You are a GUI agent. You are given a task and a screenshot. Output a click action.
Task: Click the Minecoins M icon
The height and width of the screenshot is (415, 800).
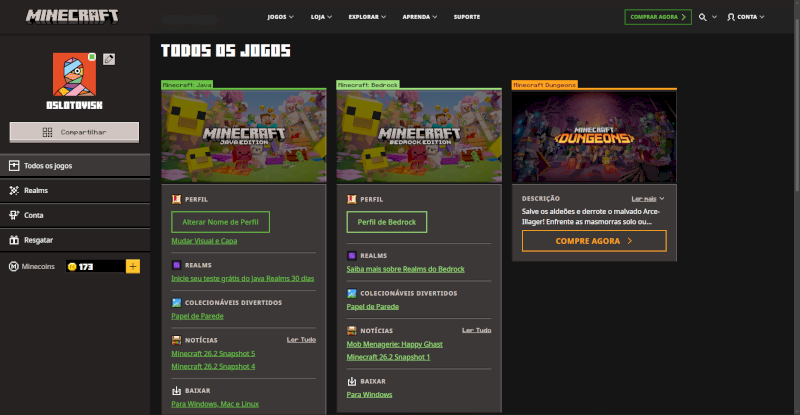14,266
